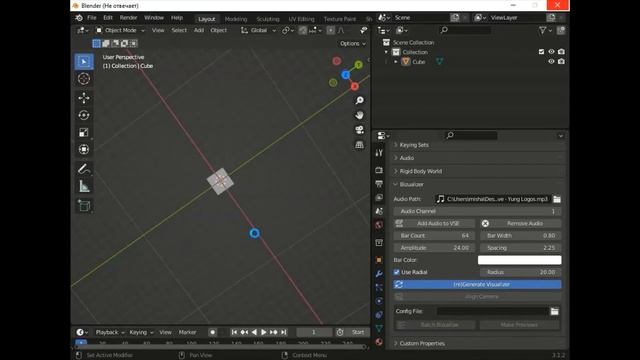Click the current frame number field
This screenshot has height=360, width=640.
[314, 332]
